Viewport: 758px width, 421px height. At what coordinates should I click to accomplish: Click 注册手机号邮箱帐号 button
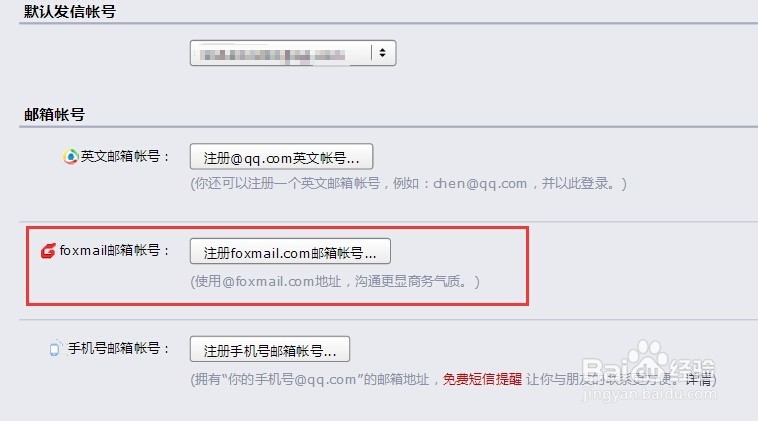tap(270, 349)
